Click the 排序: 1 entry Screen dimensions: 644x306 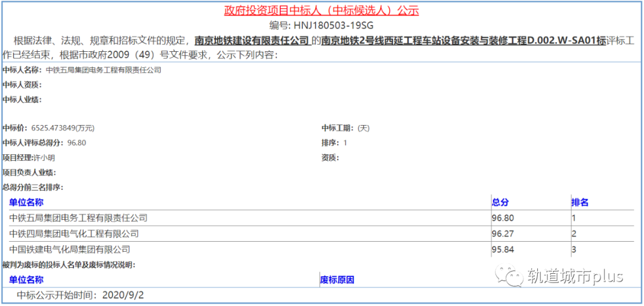pos(335,143)
